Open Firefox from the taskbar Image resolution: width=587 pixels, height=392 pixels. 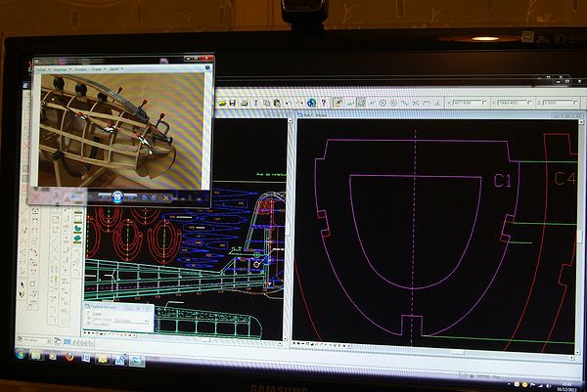pos(69,357)
